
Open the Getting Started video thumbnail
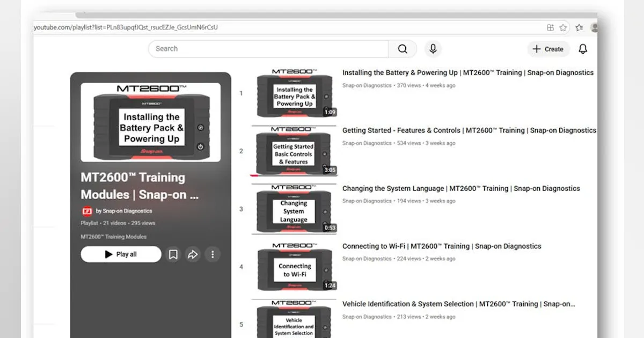coord(294,151)
